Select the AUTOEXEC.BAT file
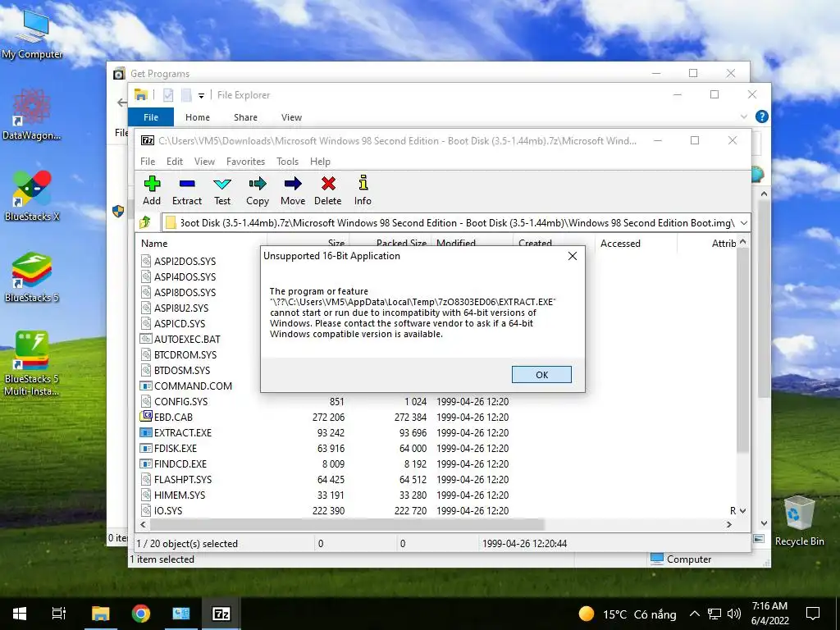 (187, 339)
